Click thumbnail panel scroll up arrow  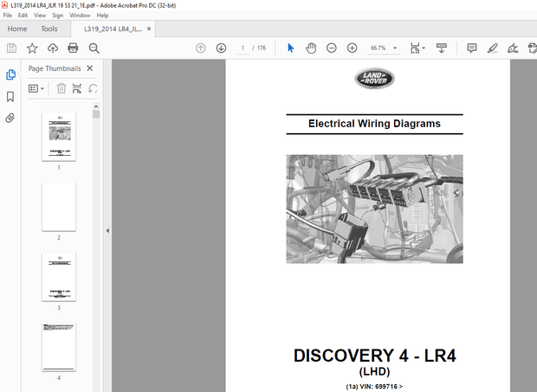96,106
